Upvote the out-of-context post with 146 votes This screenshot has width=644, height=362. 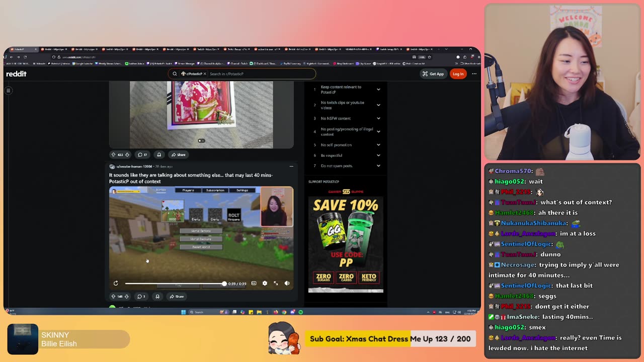click(x=113, y=296)
